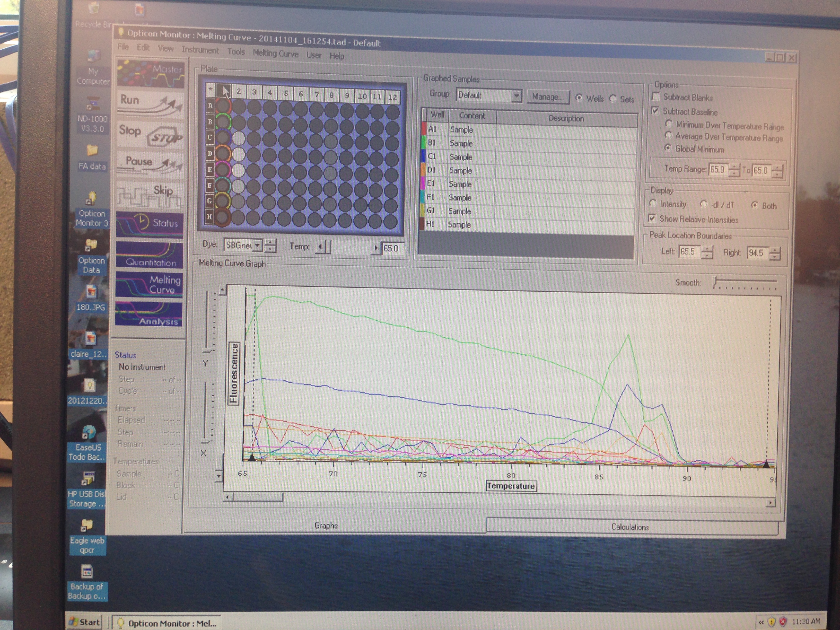Select Intensity display radio button
840x630 pixels.
[653, 203]
